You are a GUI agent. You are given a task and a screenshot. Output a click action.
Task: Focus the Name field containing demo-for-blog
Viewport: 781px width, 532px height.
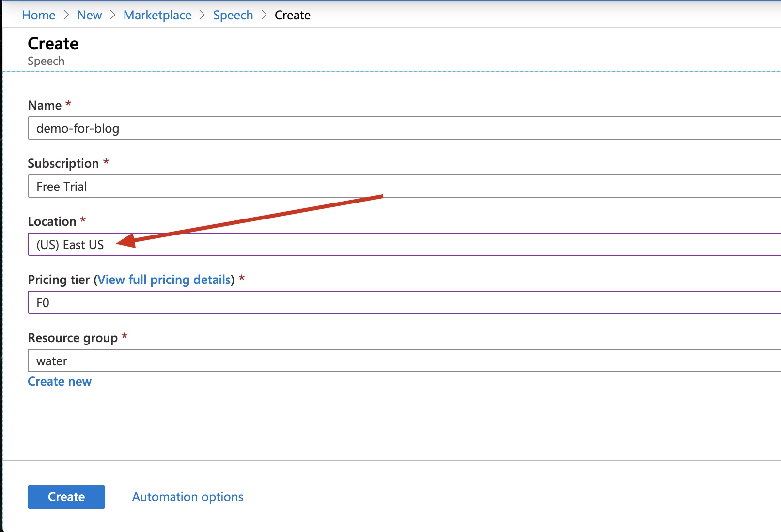pos(388,128)
